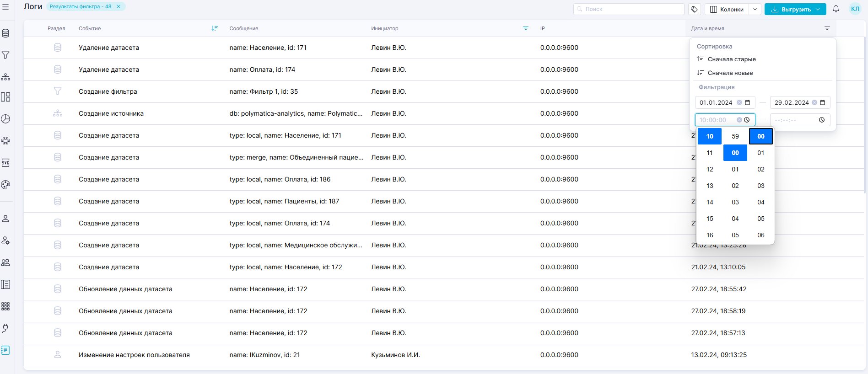Open the users group icon in the sidebar
The height and width of the screenshot is (374, 868).
click(5, 262)
